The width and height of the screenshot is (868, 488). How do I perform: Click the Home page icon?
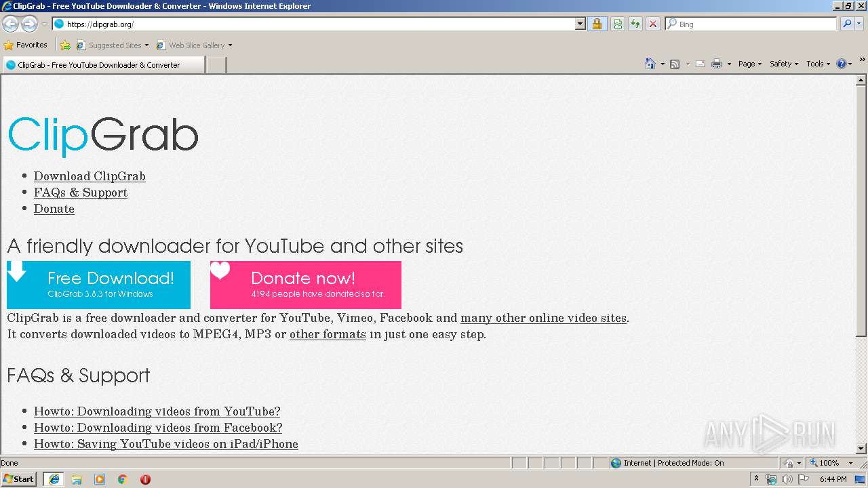pos(650,64)
